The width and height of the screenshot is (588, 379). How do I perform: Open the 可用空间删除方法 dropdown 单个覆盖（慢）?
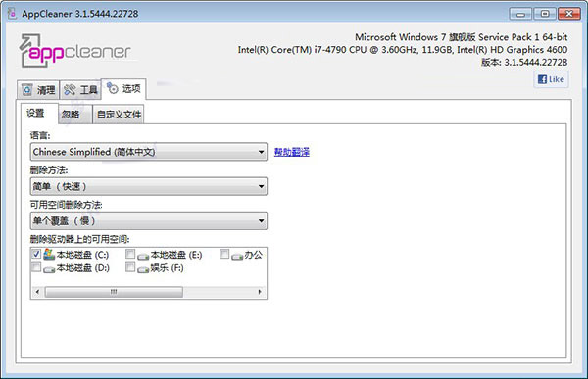click(149, 220)
